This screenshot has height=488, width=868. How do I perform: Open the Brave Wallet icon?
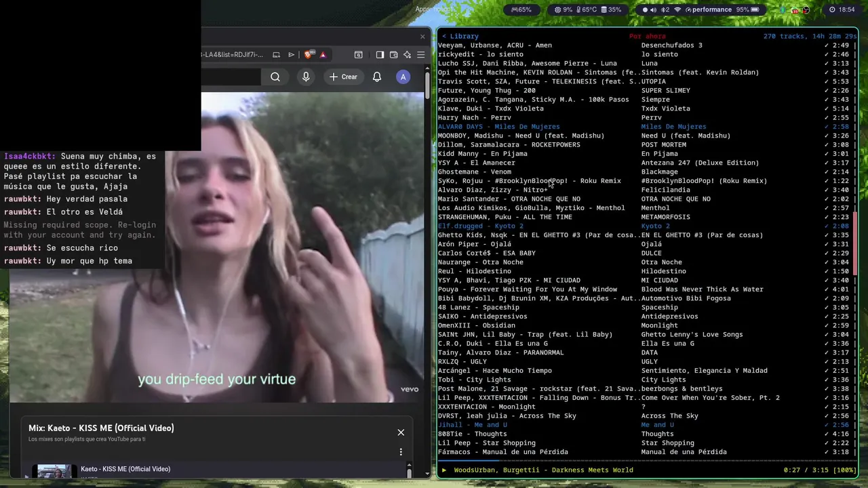[x=393, y=55]
